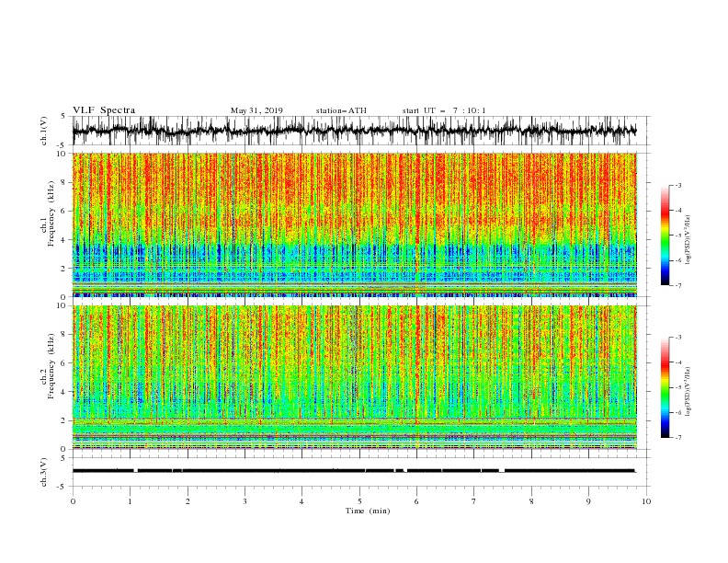The image size is (728, 563).
Task: Click the "-3" tick on the upper colorbar
Action: pos(678,185)
